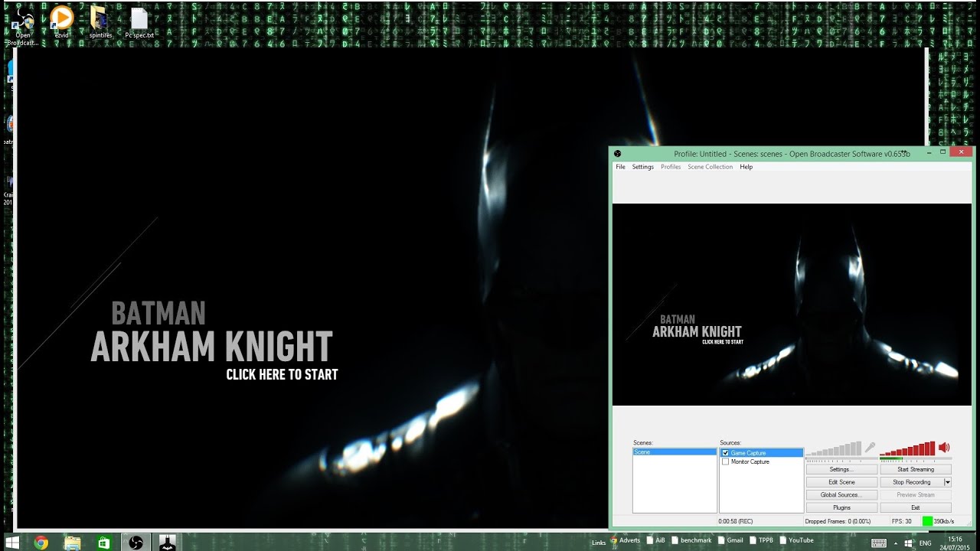Click the FPS: 30 status entry
This screenshot has width=980, height=551.
(x=902, y=521)
